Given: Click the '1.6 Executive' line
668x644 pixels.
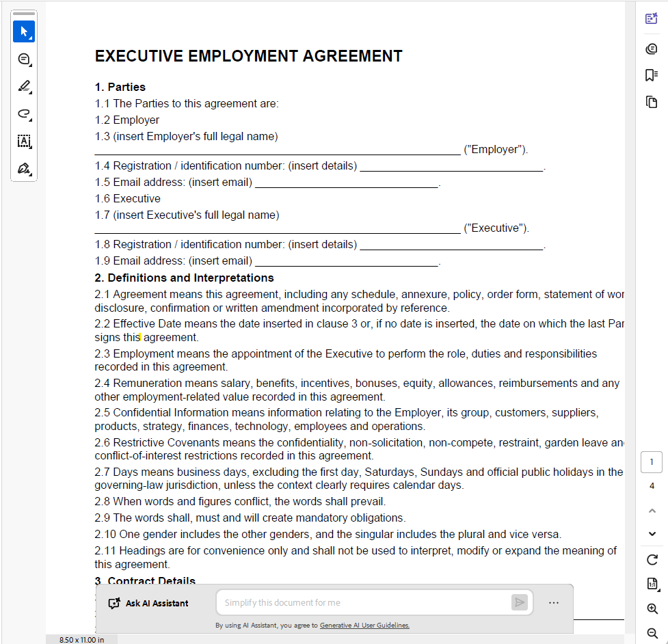Looking at the screenshot, I should point(127,198).
